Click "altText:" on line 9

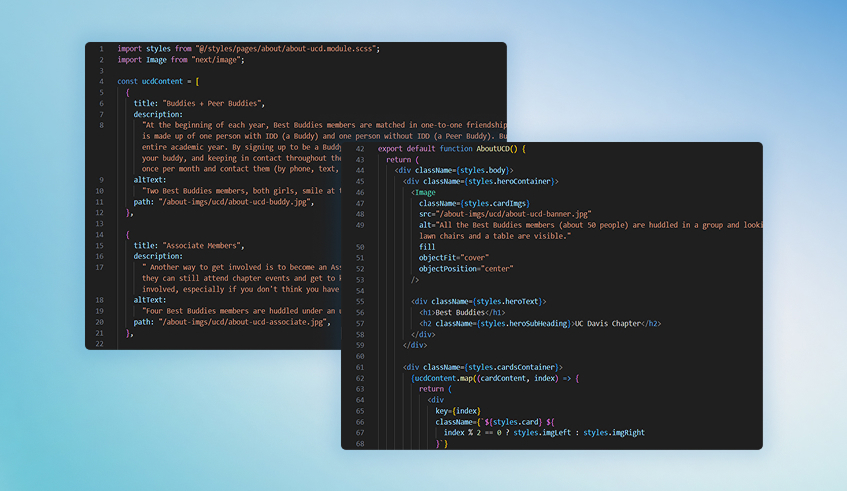coord(150,180)
